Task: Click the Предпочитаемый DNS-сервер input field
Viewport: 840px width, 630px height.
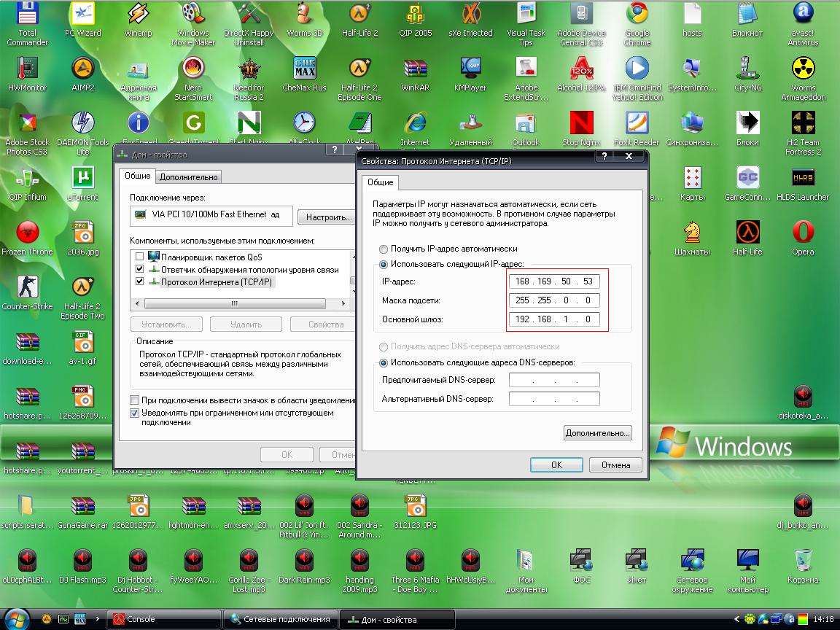Action: 554,380
